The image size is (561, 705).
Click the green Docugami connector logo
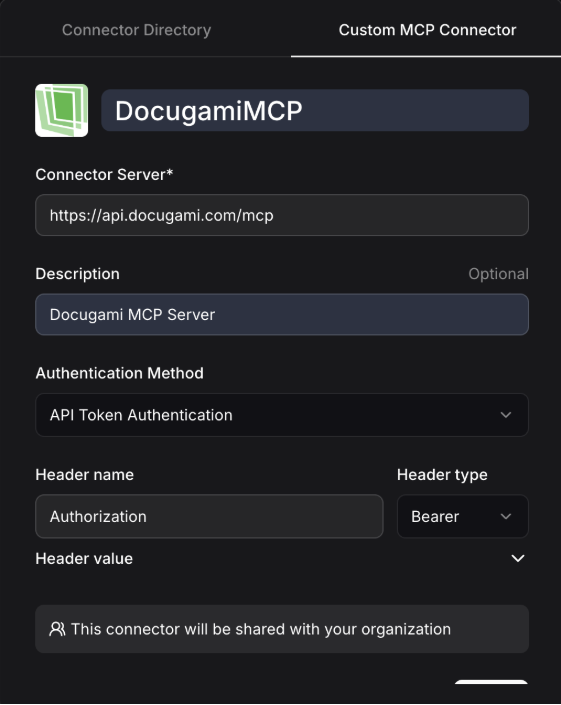62,110
